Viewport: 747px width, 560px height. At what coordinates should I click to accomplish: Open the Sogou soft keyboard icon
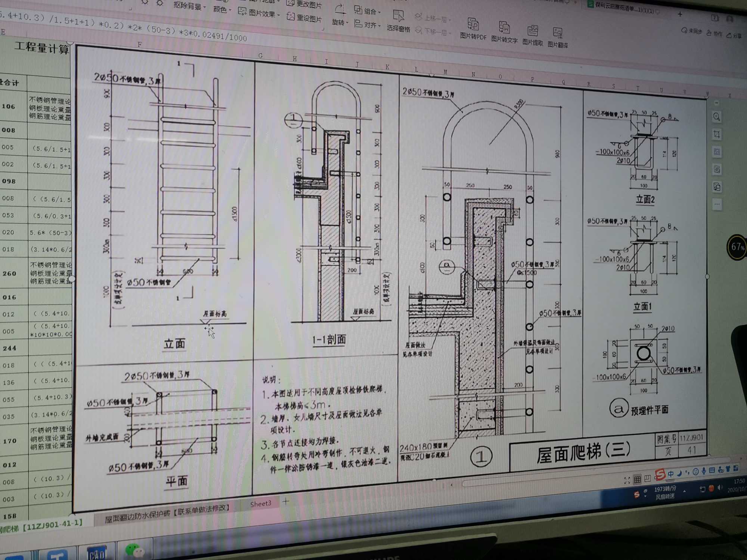pyautogui.click(x=712, y=470)
